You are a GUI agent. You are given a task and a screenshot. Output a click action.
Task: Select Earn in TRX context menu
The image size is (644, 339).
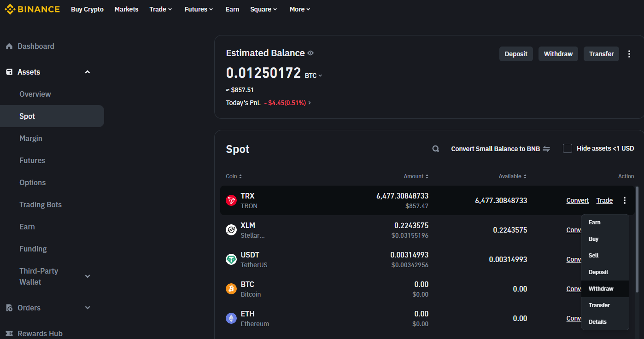click(605, 222)
